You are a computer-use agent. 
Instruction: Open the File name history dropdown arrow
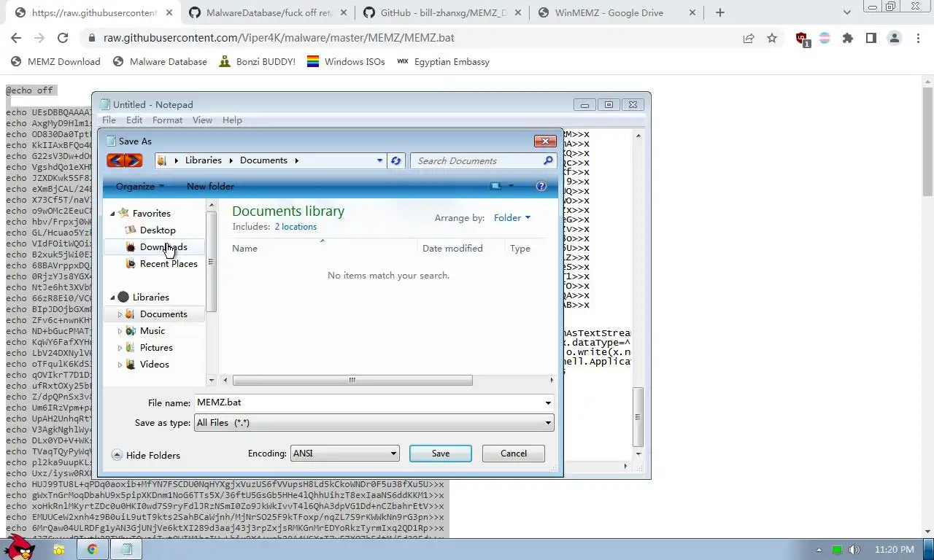tap(548, 402)
